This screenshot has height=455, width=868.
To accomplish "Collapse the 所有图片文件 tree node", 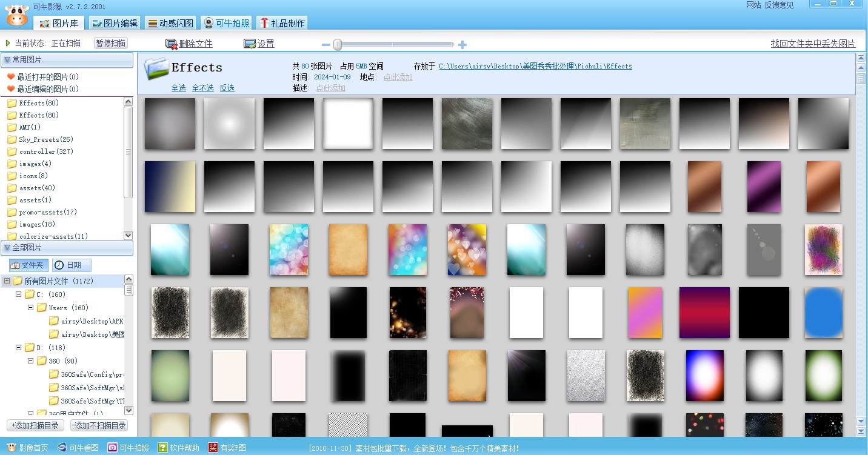I will (7, 281).
